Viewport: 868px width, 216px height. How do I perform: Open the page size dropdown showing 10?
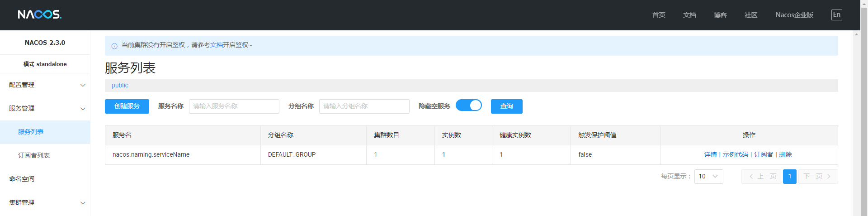tap(708, 177)
